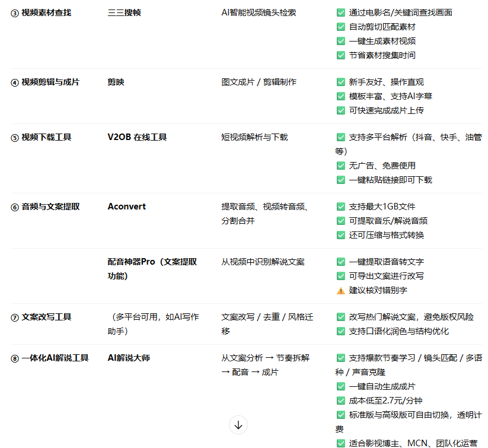
Task: Click the green check beside 新手友好、操作直观
Action: click(341, 82)
